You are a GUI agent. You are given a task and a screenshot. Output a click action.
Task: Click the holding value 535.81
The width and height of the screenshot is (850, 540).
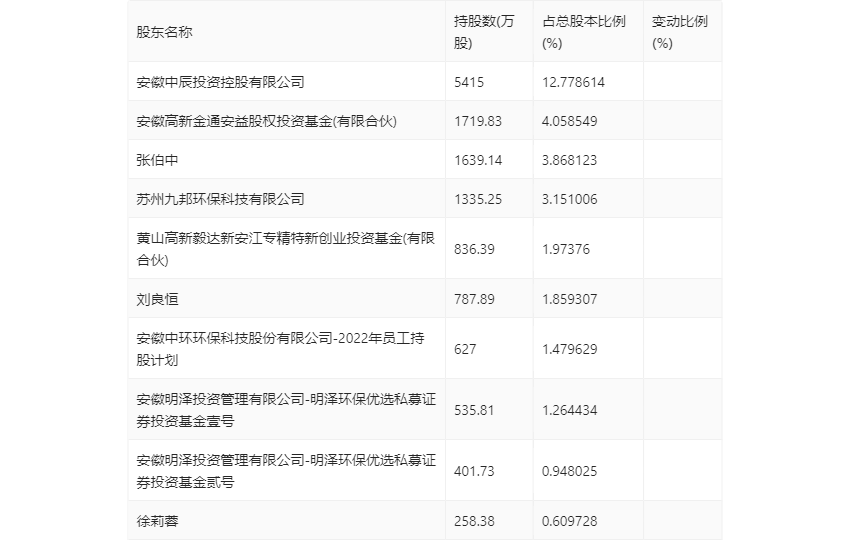coord(474,410)
